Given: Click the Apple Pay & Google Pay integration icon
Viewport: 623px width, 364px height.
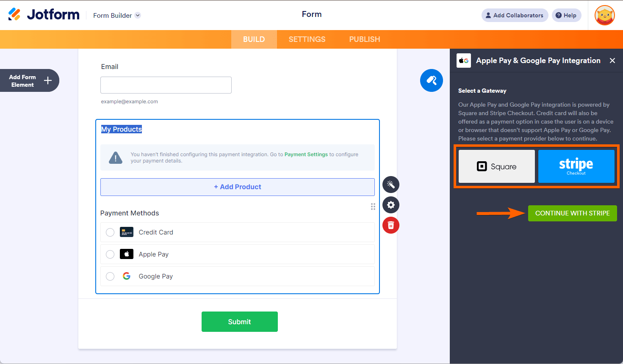Looking at the screenshot, I should [x=464, y=61].
